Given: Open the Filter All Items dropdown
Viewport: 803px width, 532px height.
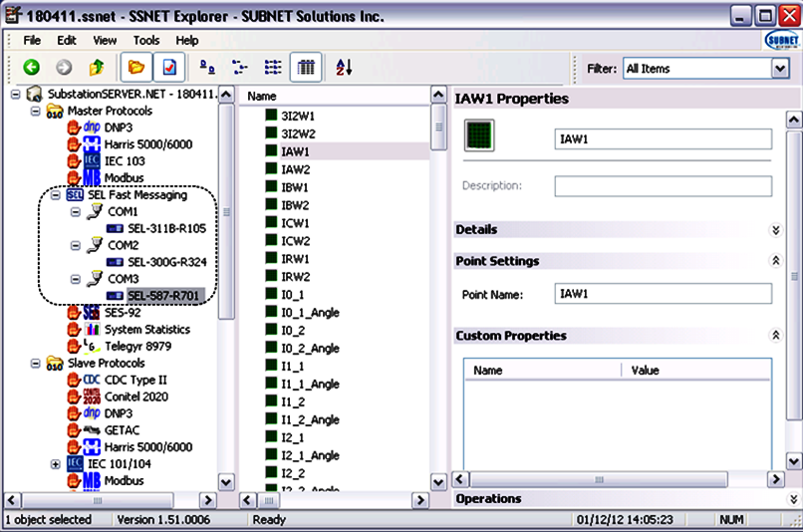Looking at the screenshot, I should tap(780, 68).
